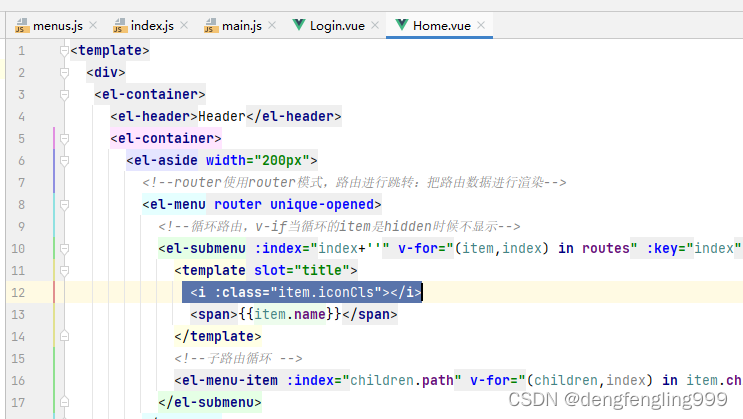Click the {{item.name}} span text
Viewport: 743px width, 419px height.
[290, 314]
